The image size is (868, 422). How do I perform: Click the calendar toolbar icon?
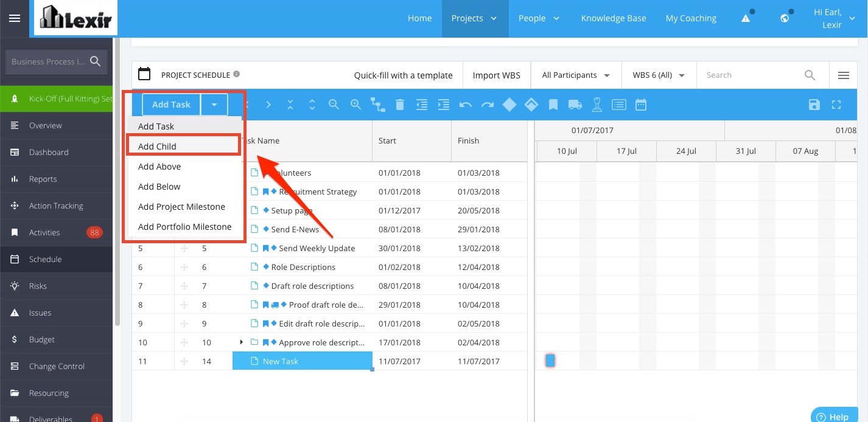[x=641, y=105]
